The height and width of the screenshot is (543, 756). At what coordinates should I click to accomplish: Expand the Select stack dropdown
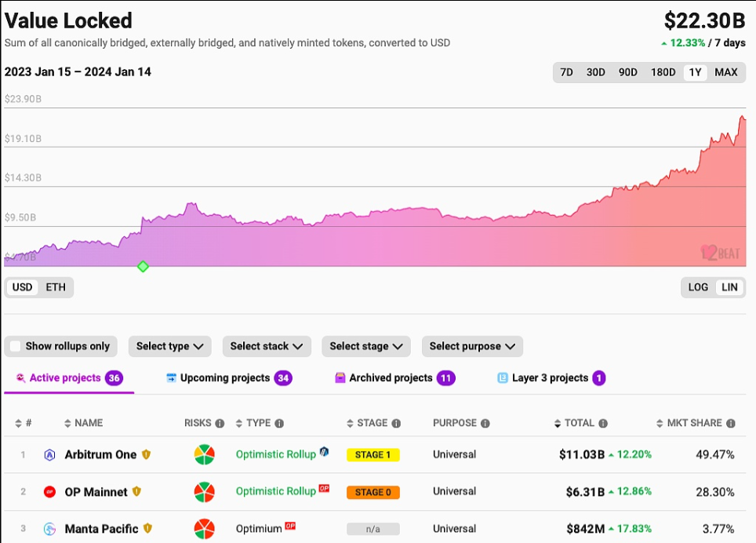point(267,346)
